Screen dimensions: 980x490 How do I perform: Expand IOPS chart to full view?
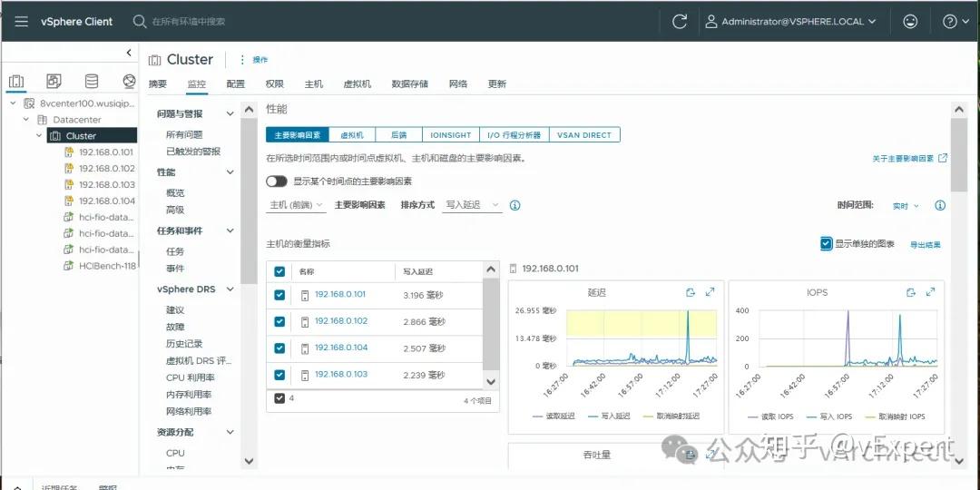931,292
